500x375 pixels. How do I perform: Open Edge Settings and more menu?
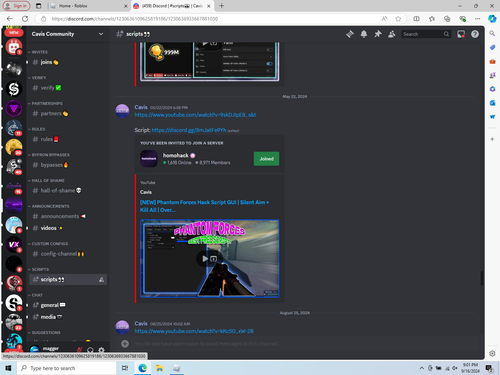pos(478,19)
